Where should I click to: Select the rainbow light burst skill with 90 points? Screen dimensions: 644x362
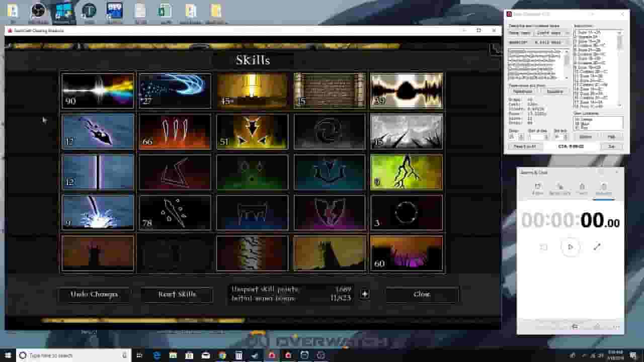98,91
